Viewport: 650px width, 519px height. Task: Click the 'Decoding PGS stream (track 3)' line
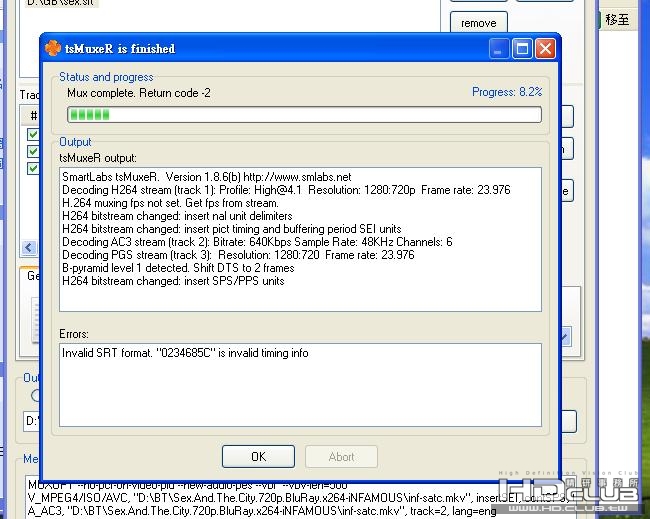coord(238,255)
